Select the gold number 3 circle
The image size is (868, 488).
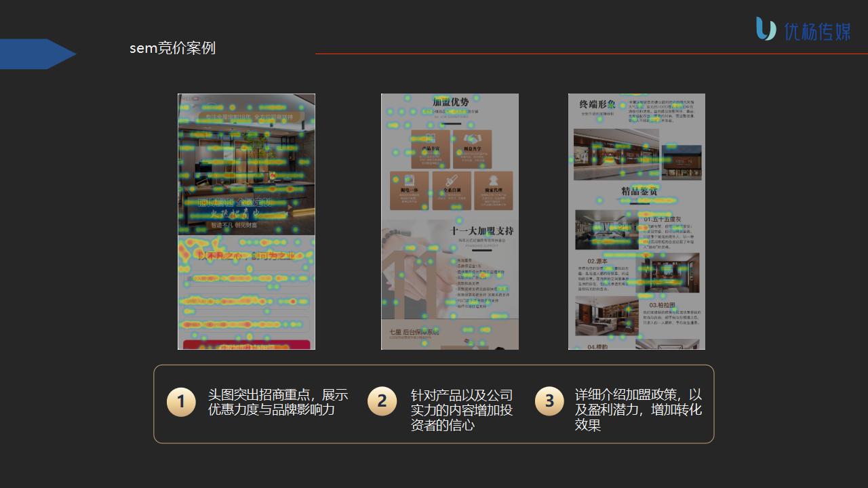tap(549, 401)
